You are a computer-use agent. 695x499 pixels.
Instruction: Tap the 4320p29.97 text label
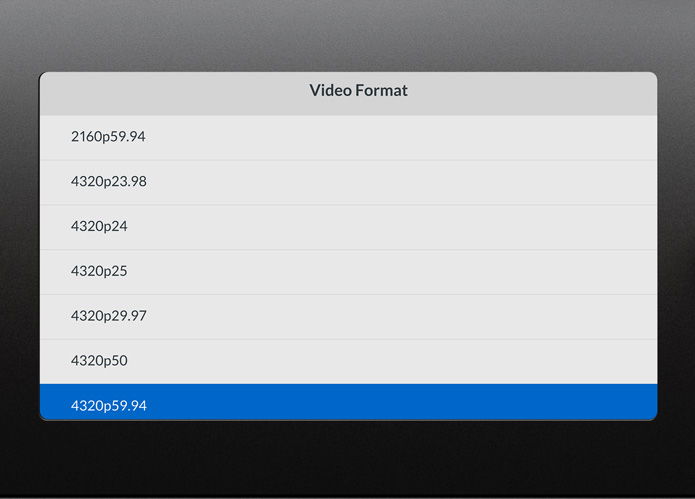[108, 316]
